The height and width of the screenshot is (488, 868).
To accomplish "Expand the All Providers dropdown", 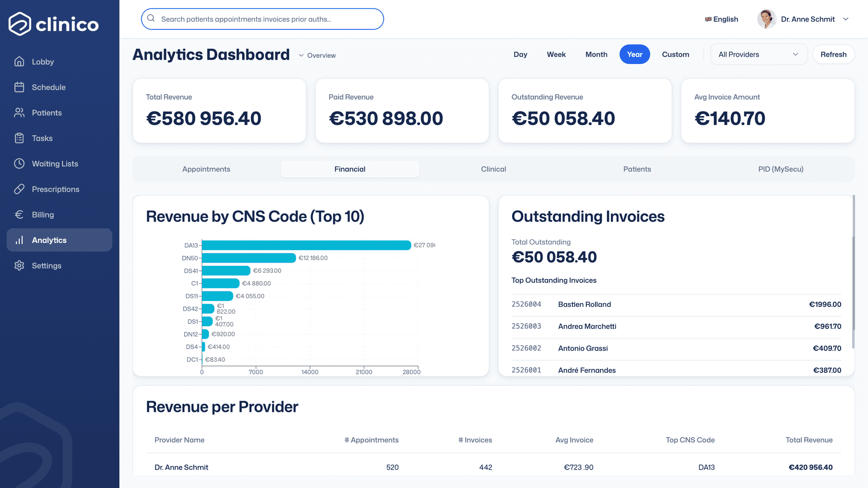I will (x=759, y=54).
